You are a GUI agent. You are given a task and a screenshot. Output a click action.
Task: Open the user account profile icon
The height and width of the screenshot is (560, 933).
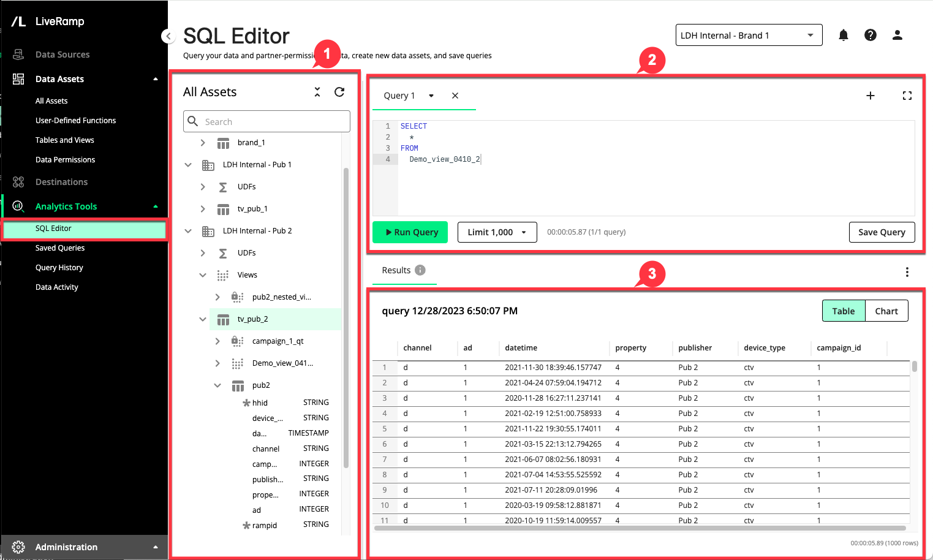(897, 35)
